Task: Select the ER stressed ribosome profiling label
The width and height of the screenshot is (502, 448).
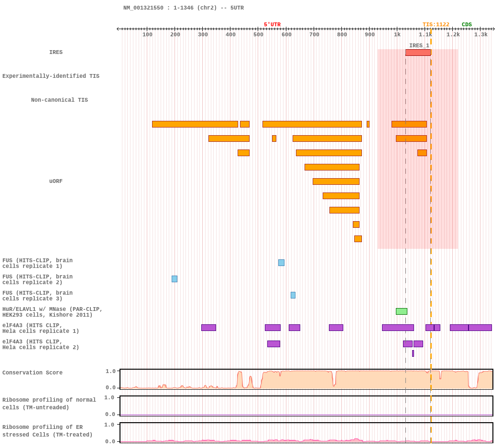Action: pyautogui.click(x=47, y=431)
